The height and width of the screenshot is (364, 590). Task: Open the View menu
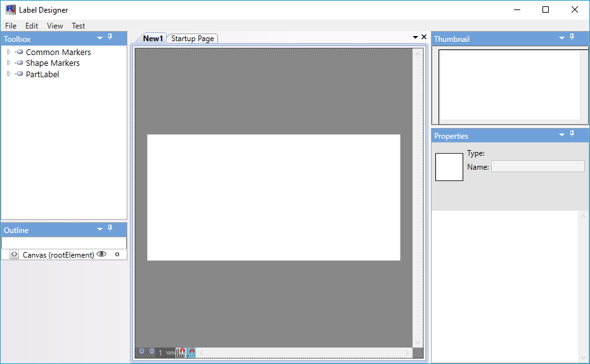pos(55,26)
